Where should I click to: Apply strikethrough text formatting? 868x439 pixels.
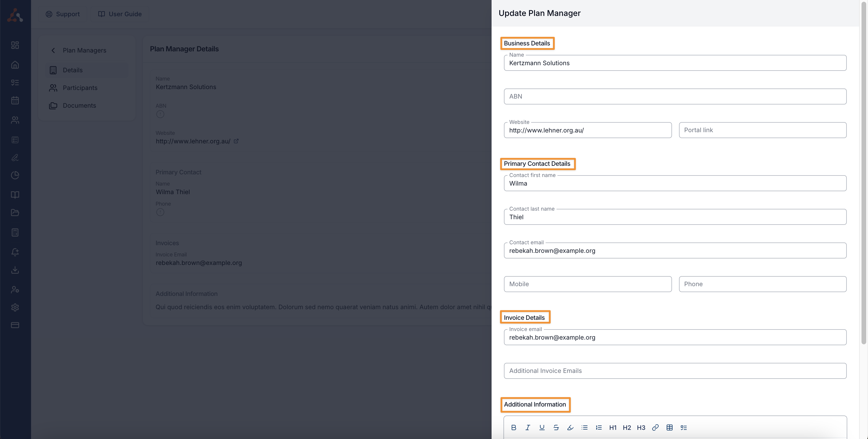556,427
